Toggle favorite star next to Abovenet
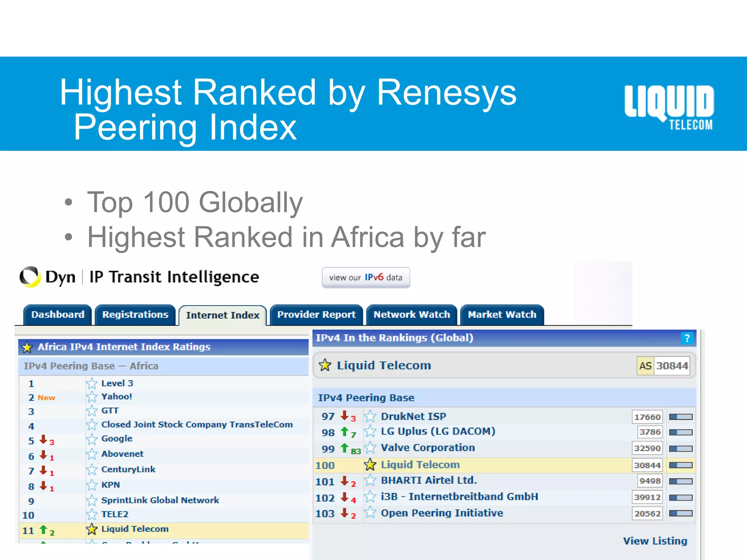Screen dimensions: 747x560 (92, 454)
